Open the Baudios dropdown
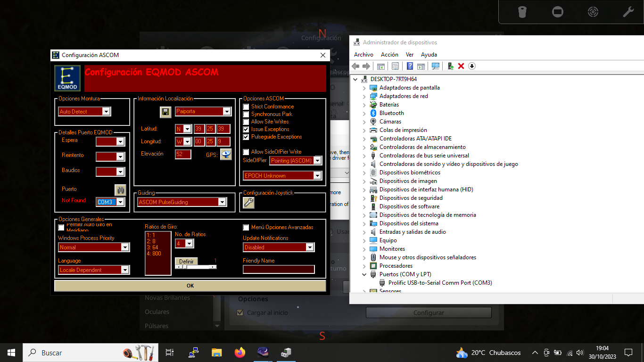The width and height of the screenshot is (644, 362). tap(120, 172)
